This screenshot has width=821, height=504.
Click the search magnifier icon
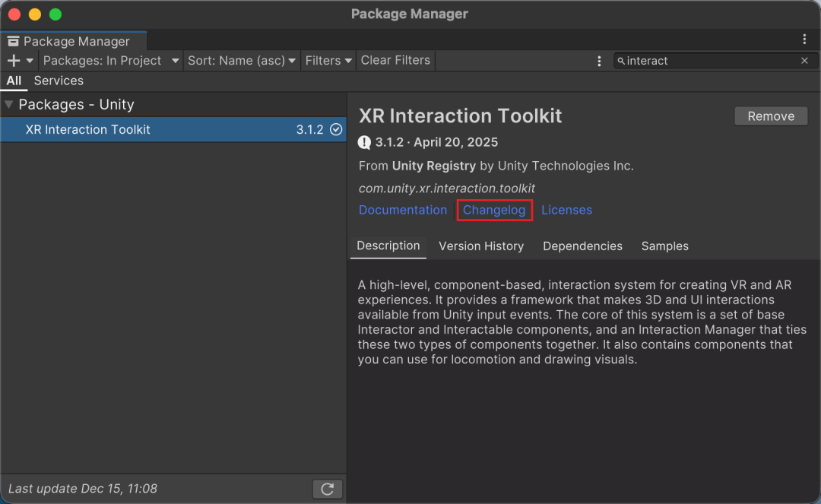tap(621, 62)
